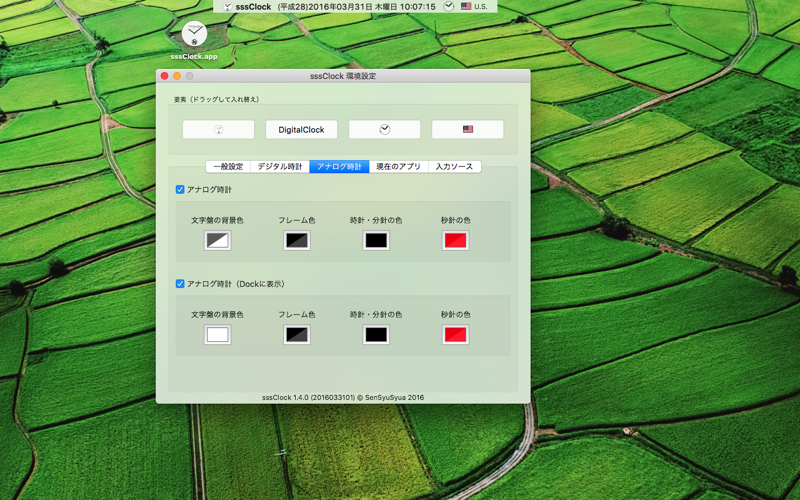Open the Dock clock フレーム色 swatch
Screen dimensions: 800x500
tap(297, 335)
